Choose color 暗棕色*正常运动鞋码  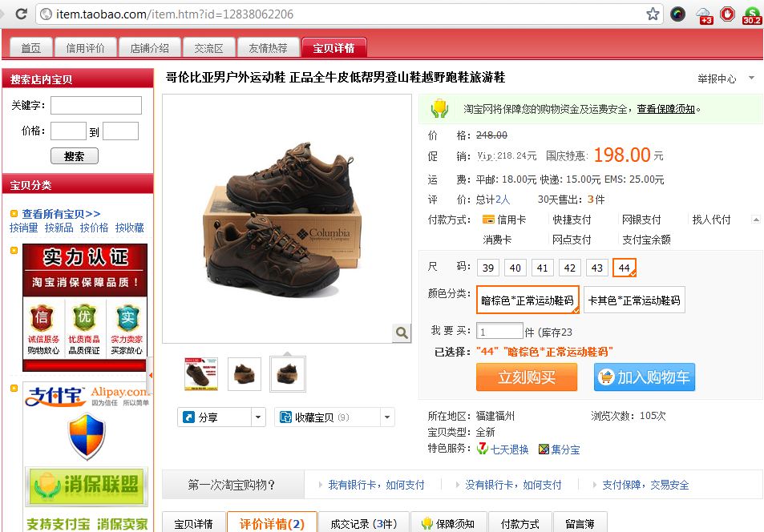(528, 300)
